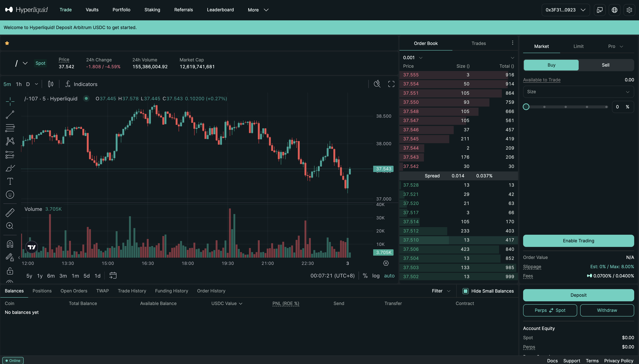Open the settings gear icon
The height and width of the screenshot is (364, 639).
(x=629, y=10)
